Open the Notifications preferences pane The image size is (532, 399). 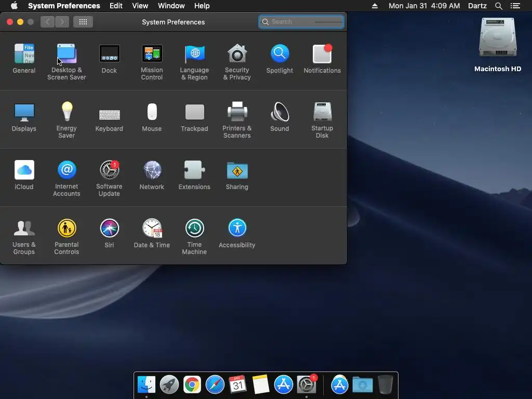click(x=322, y=58)
